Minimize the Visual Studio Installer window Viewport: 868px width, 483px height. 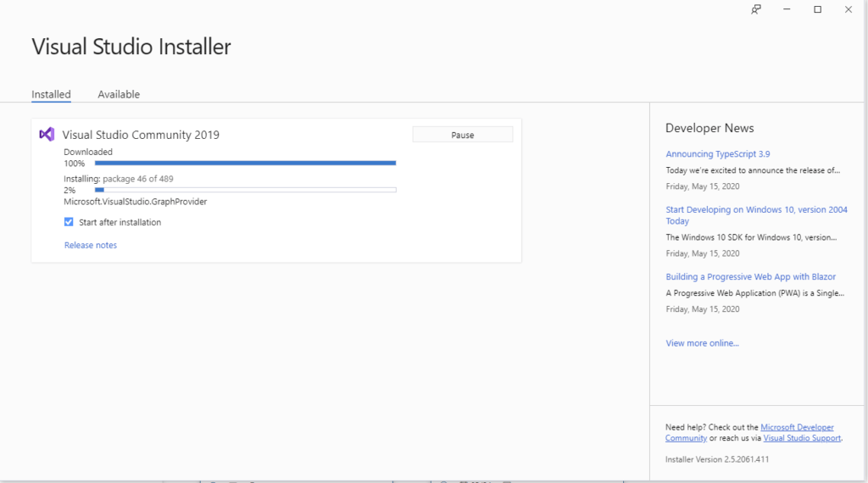pyautogui.click(x=787, y=9)
